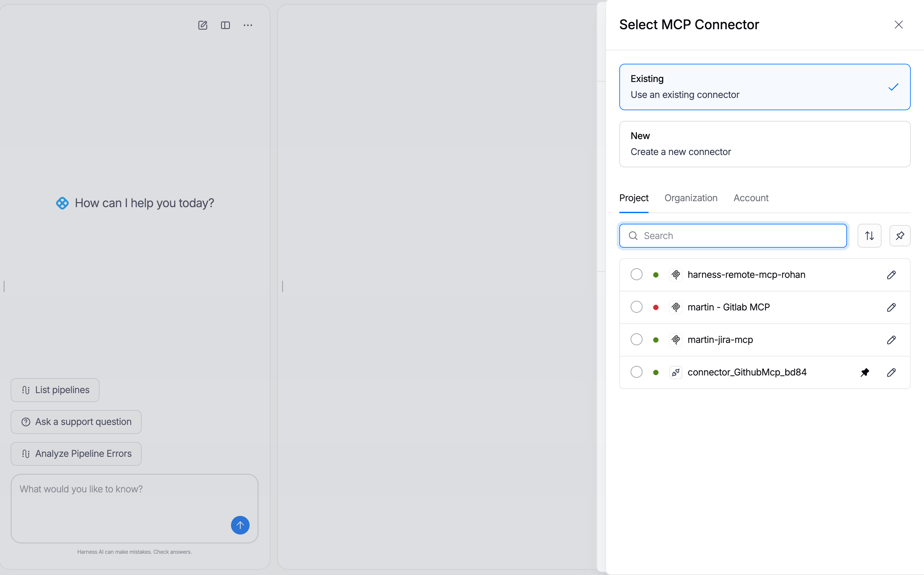This screenshot has height=575, width=924.
Task: Edit martin-jira-mcp connector
Action: point(891,340)
